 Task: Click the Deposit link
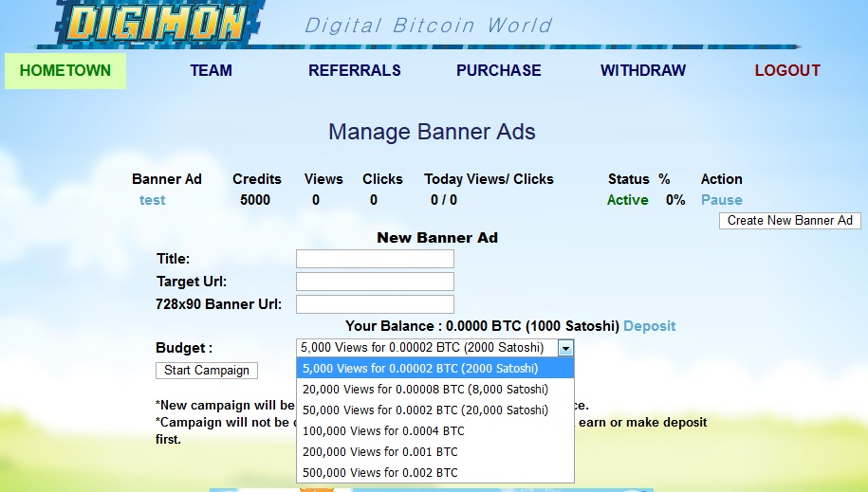[x=649, y=326]
